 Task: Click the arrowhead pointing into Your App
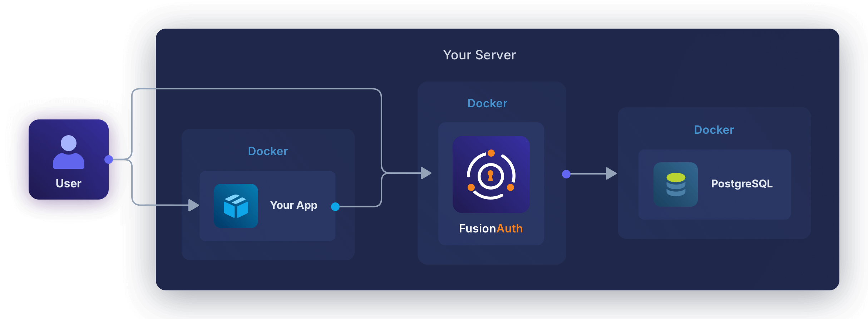[x=193, y=205]
